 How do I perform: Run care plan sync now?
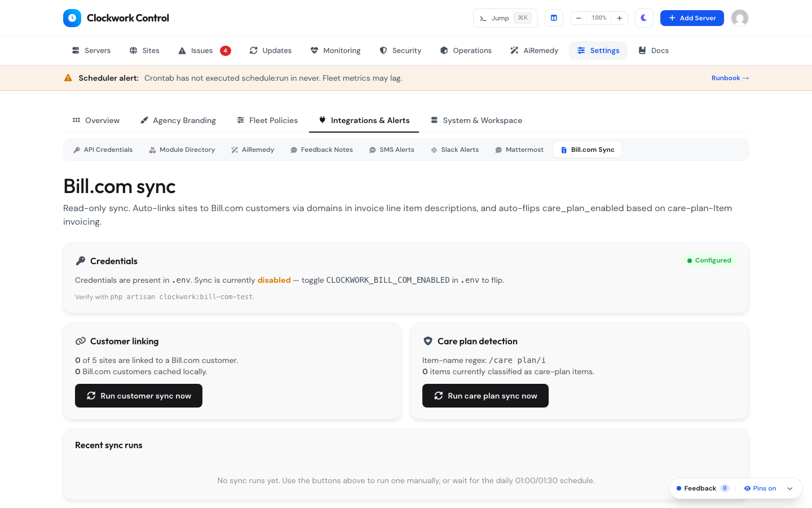(486, 396)
